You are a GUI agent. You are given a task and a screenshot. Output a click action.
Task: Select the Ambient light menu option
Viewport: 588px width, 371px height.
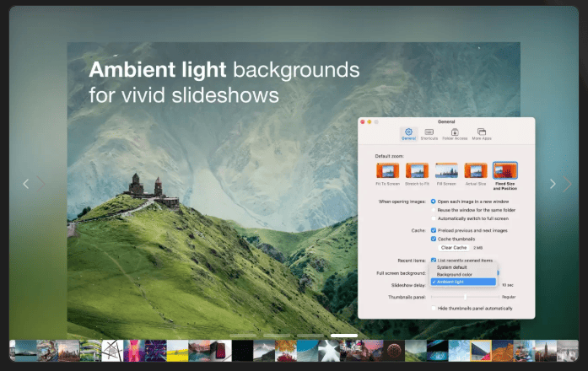tap(463, 282)
